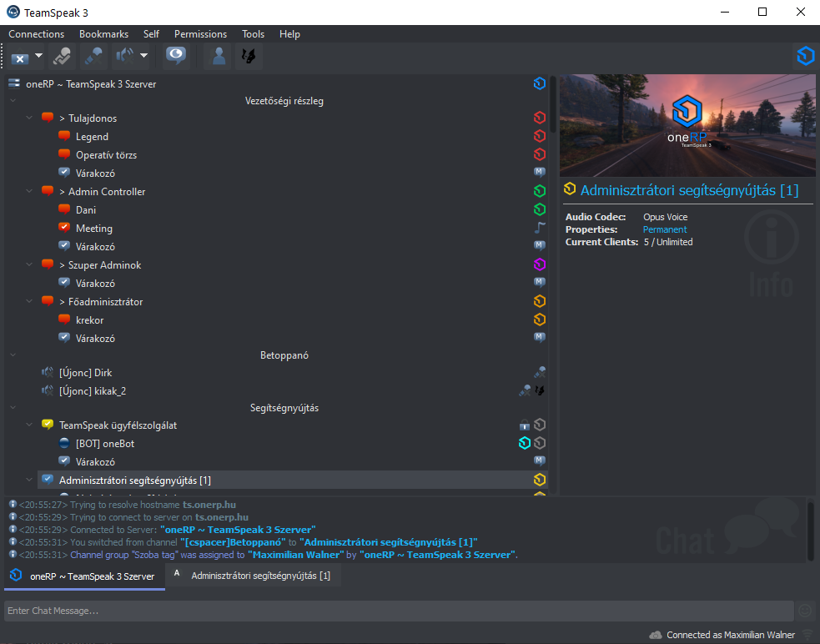The image size is (820, 644).
Task: Click the oneRP server banner image
Action: [687, 126]
